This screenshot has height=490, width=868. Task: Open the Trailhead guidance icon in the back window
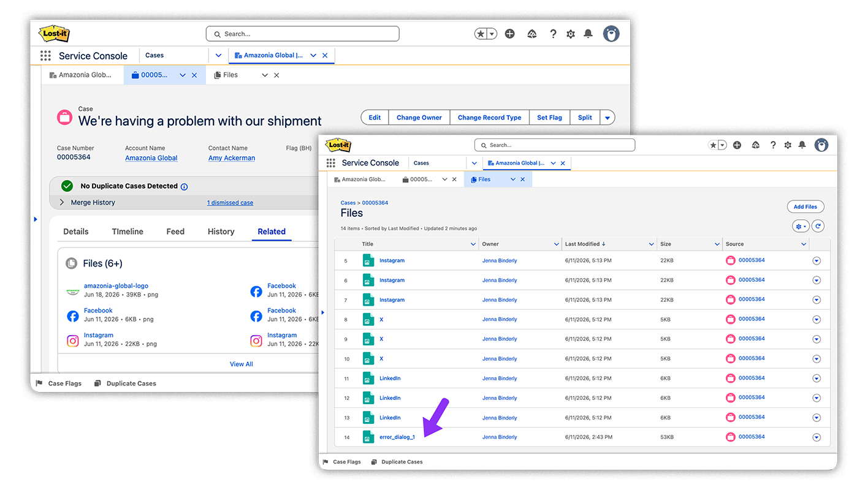pos(532,34)
